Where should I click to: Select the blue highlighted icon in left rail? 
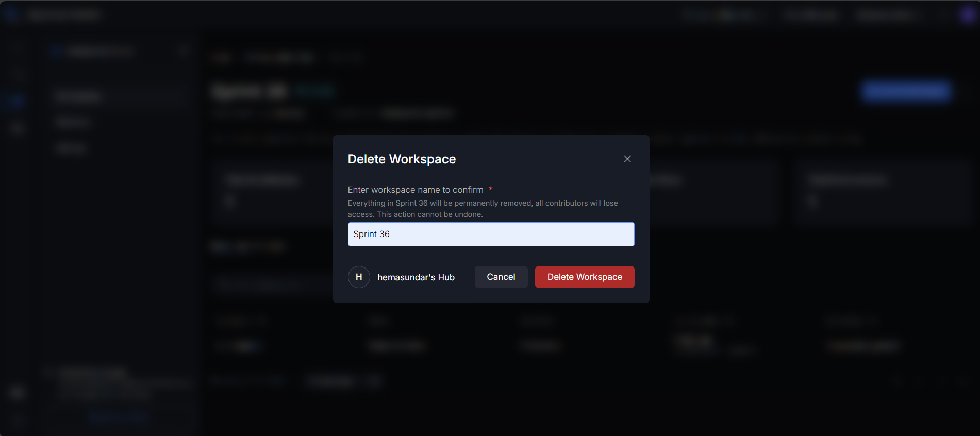point(17,101)
